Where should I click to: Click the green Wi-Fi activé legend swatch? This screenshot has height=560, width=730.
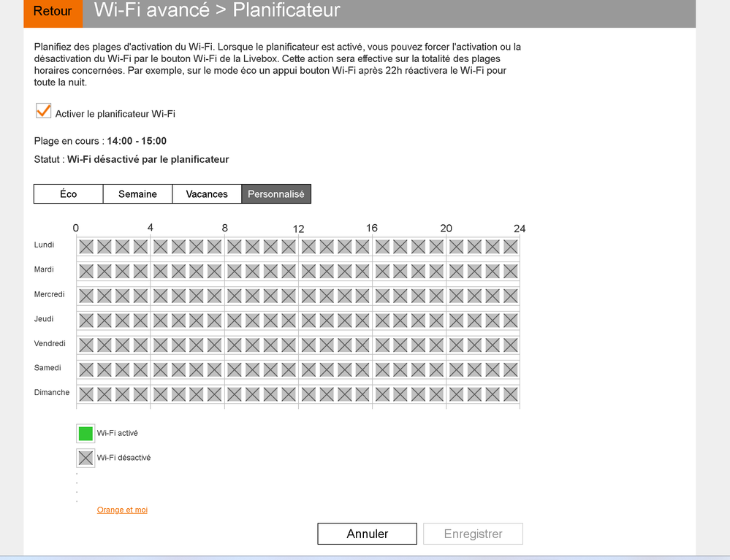(85, 434)
